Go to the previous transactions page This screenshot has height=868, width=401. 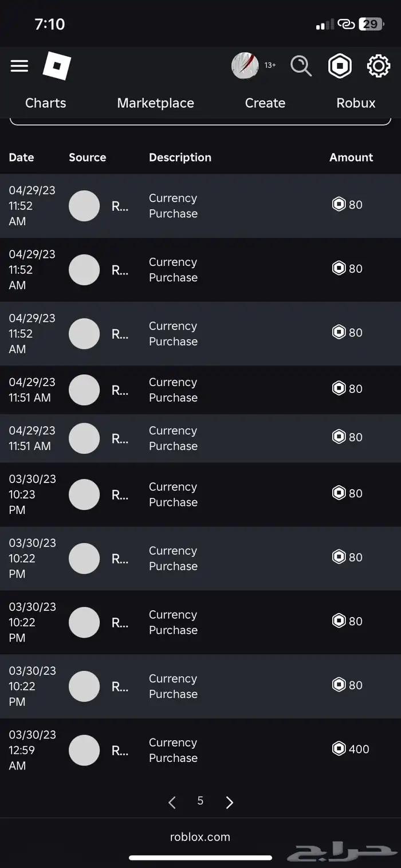(172, 802)
